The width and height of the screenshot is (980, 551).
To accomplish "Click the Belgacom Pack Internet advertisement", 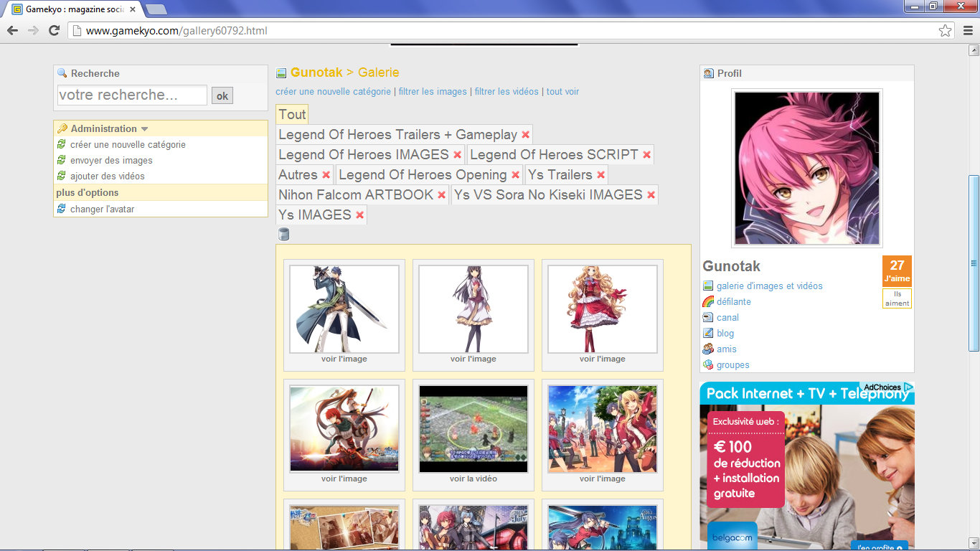I will 807,466.
